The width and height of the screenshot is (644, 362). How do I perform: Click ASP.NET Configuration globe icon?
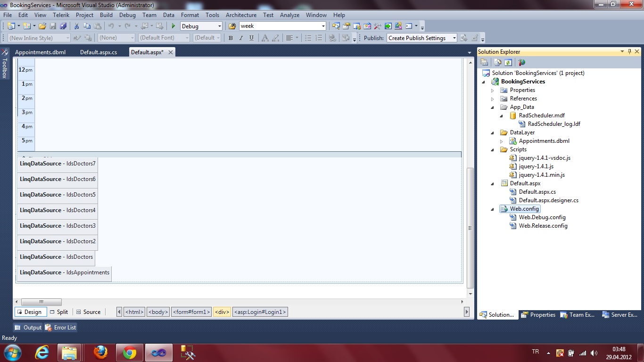521,62
